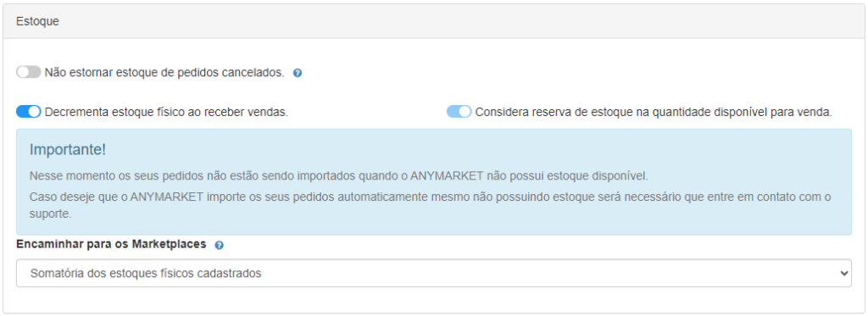Click the Importante! heading in the blue alert
The height and width of the screenshot is (316, 868).
[68, 149]
